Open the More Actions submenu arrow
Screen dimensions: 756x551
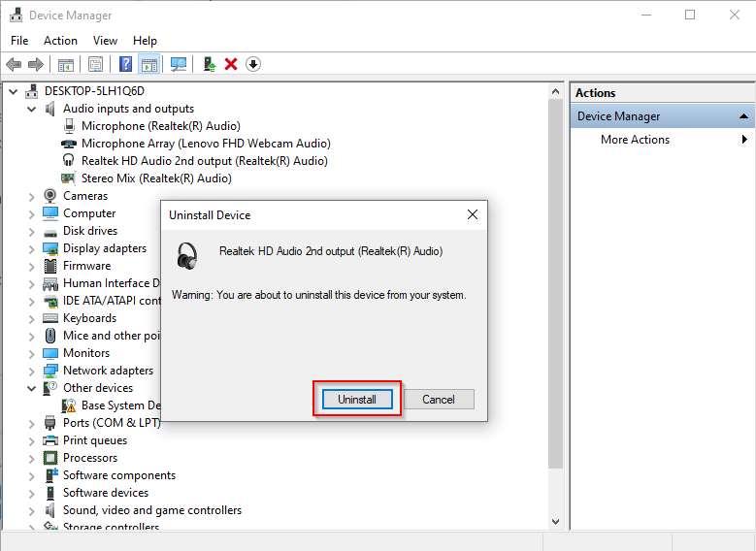745,140
